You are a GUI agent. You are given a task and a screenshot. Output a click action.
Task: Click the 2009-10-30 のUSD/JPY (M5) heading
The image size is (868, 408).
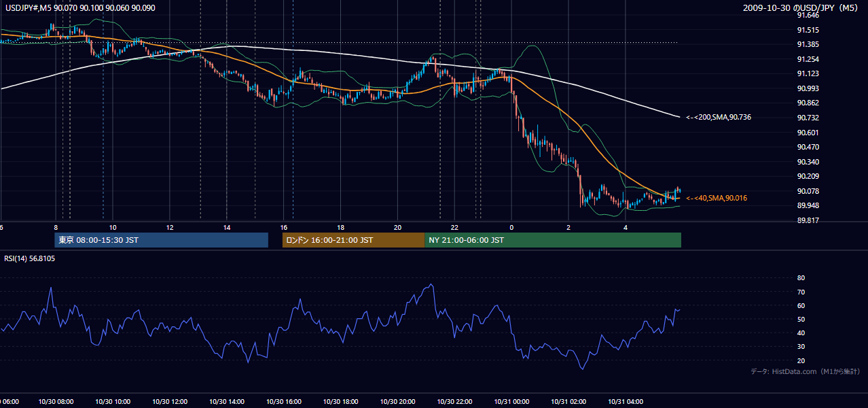coord(801,8)
